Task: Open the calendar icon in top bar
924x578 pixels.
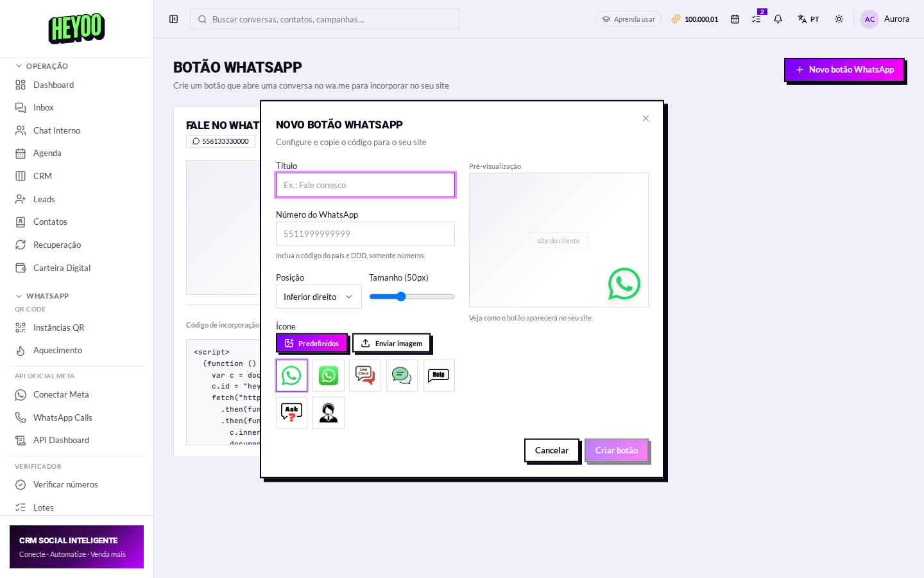Action: (735, 19)
